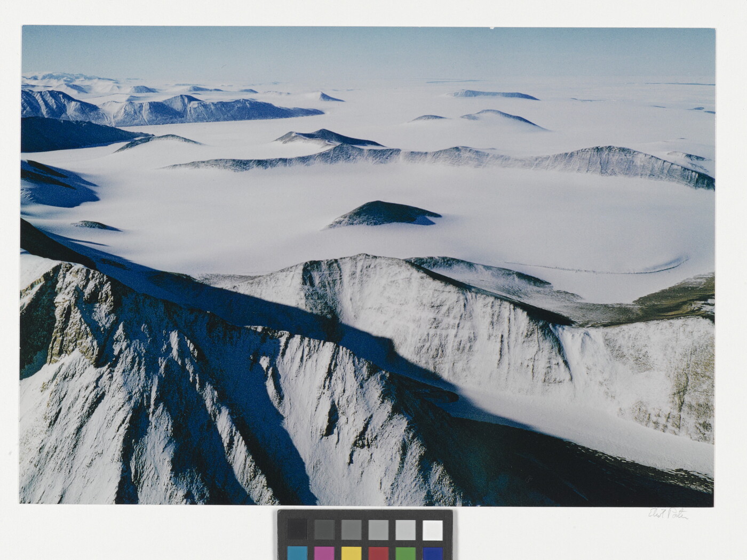The image size is (747, 560).
Task: Click the snowy mountain photograph print
Action: (367, 266)
